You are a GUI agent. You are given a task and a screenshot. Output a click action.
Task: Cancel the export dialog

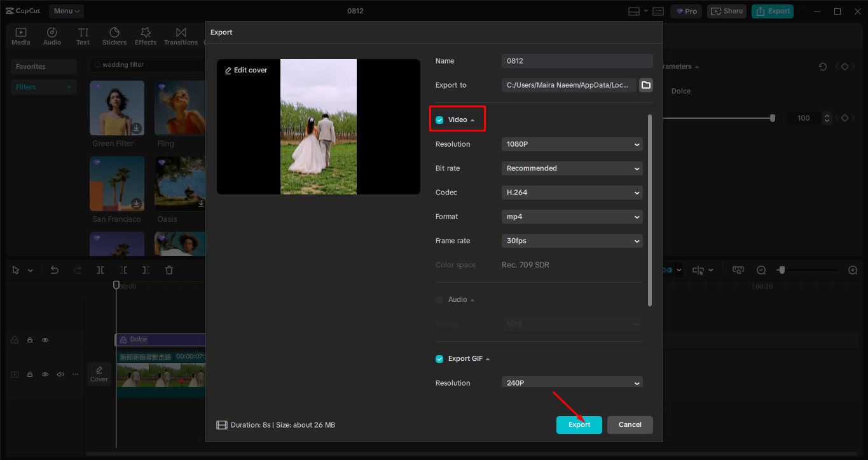tap(630, 424)
